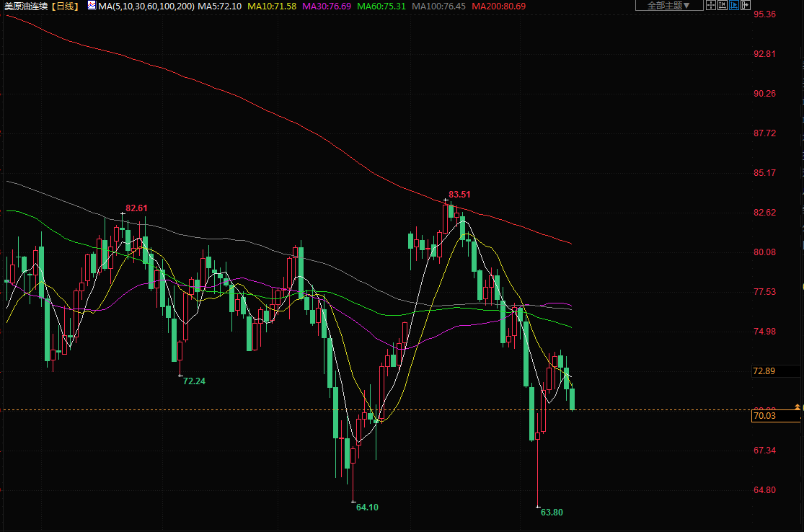Image resolution: width=804 pixels, height=532 pixels.
Task: Click the export arrow icon at top right
Action: [746, 6]
